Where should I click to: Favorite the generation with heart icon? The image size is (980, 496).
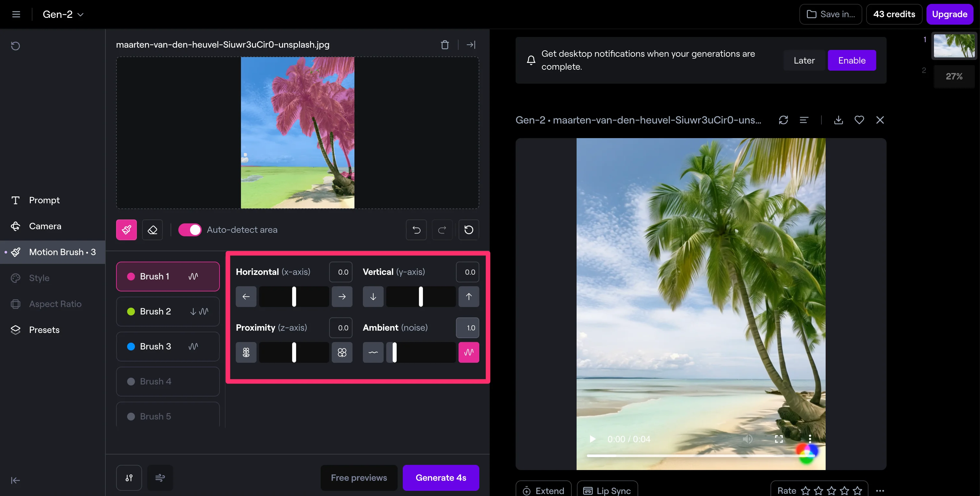859,120
